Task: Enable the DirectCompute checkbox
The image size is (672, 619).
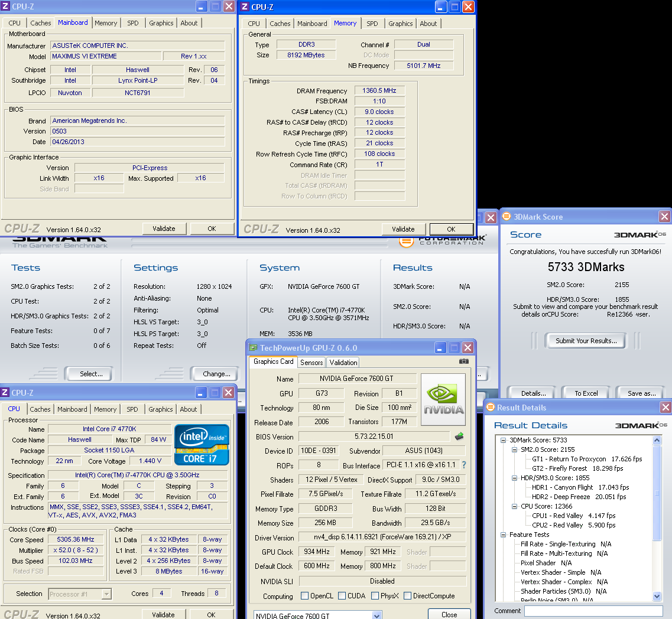Action: [x=408, y=595]
